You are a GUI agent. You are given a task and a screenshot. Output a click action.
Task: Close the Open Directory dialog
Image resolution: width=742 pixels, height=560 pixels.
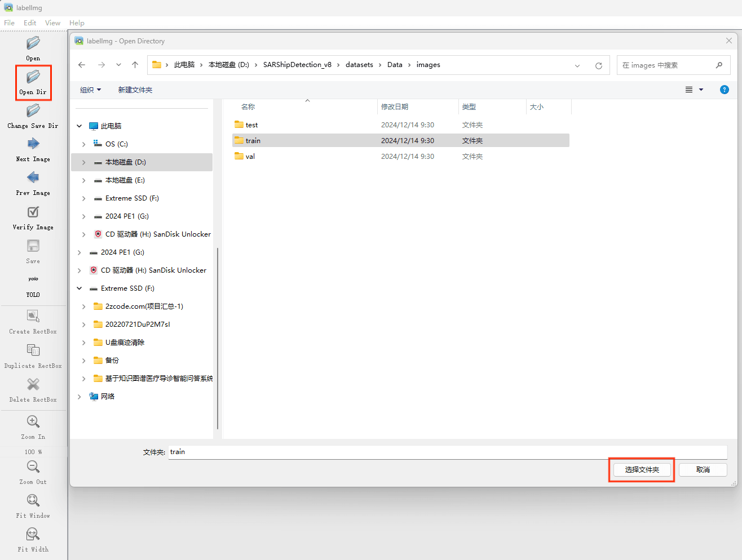click(x=729, y=41)
